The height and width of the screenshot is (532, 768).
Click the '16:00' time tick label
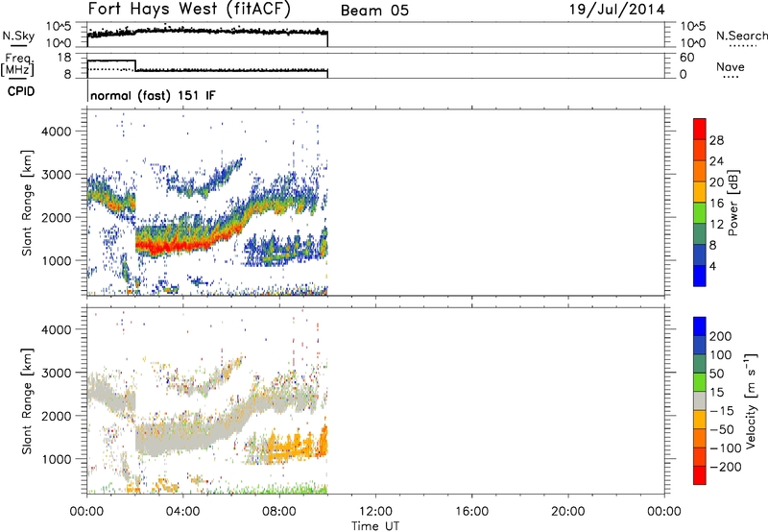[x=471, y=512]
